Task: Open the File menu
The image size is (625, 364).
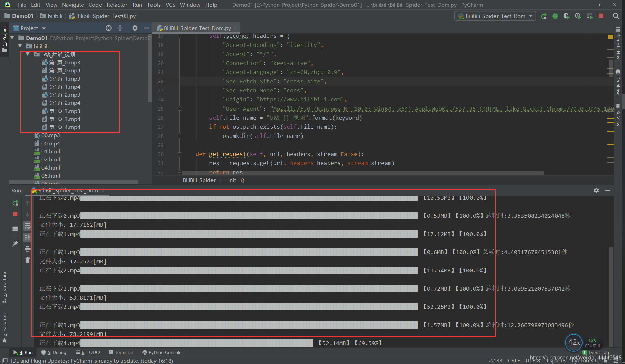Action: coord(22,5)
